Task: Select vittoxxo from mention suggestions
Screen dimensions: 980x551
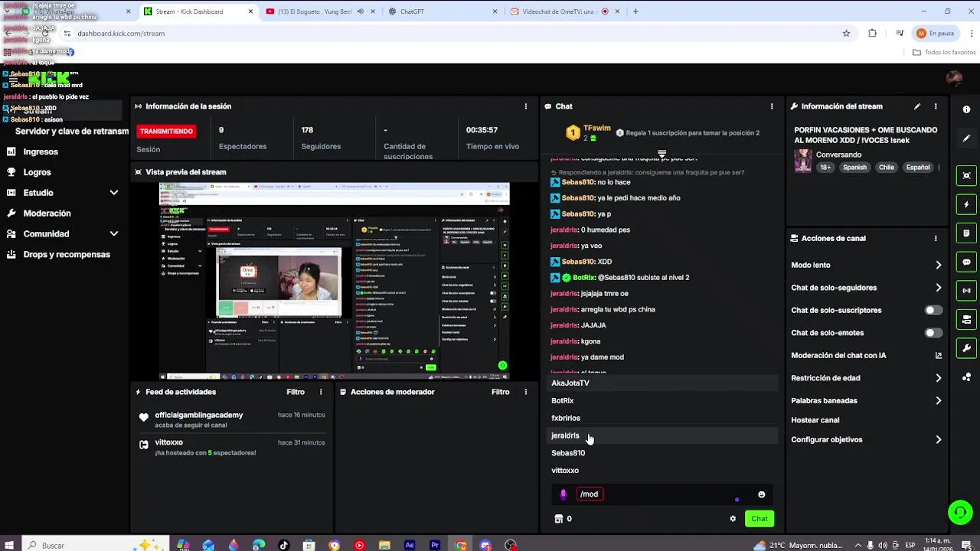Action: coord(662,471)
